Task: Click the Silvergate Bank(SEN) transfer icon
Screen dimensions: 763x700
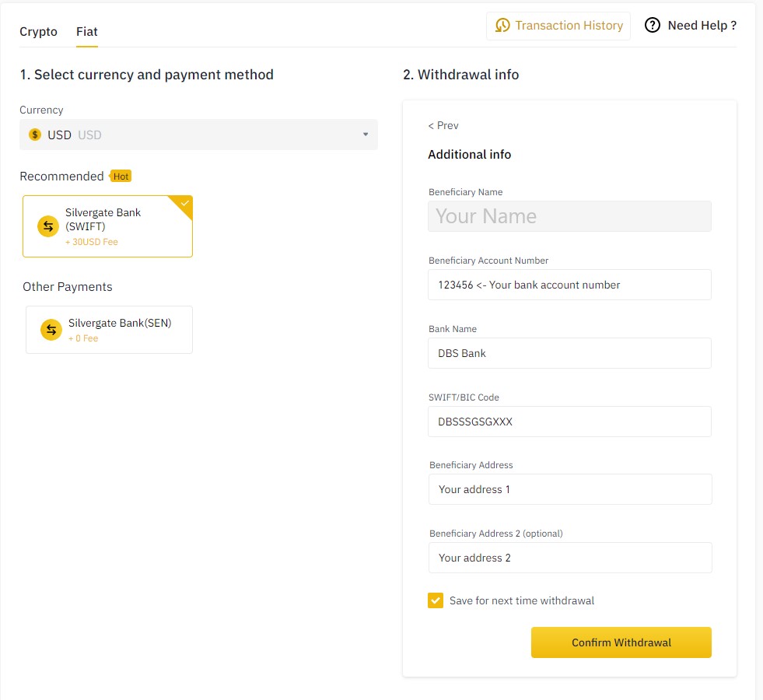Action: pyautogui.click(x=51, y=330)
